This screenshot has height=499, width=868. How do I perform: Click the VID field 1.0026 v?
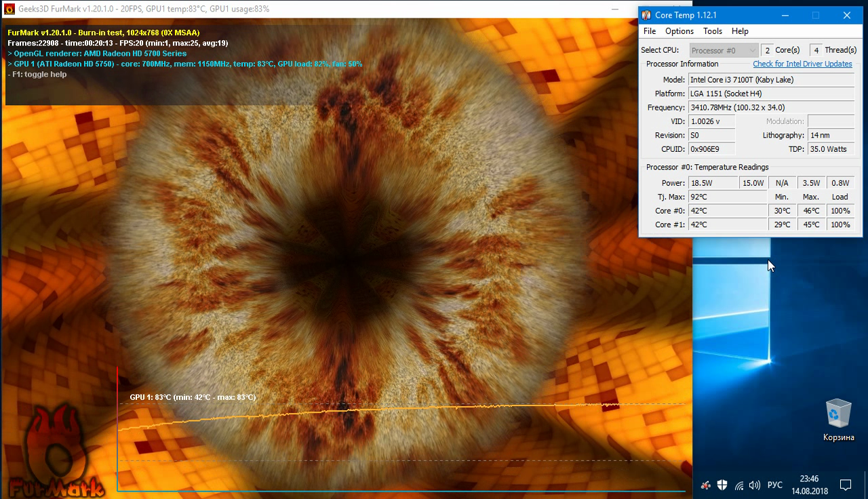(711, 121)
